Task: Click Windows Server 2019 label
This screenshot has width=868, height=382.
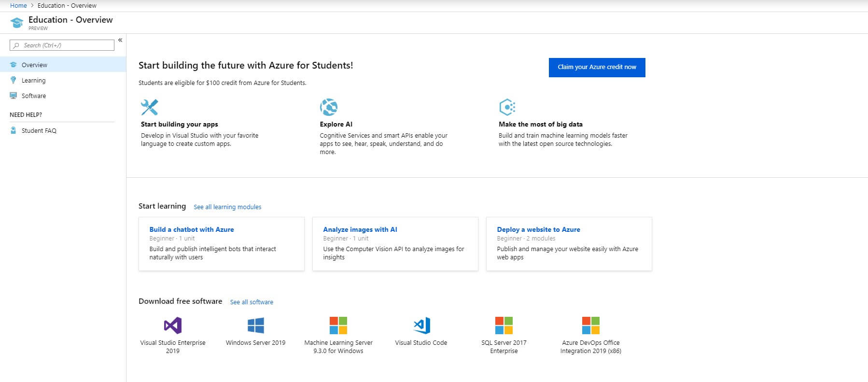Action: point(256,343)
